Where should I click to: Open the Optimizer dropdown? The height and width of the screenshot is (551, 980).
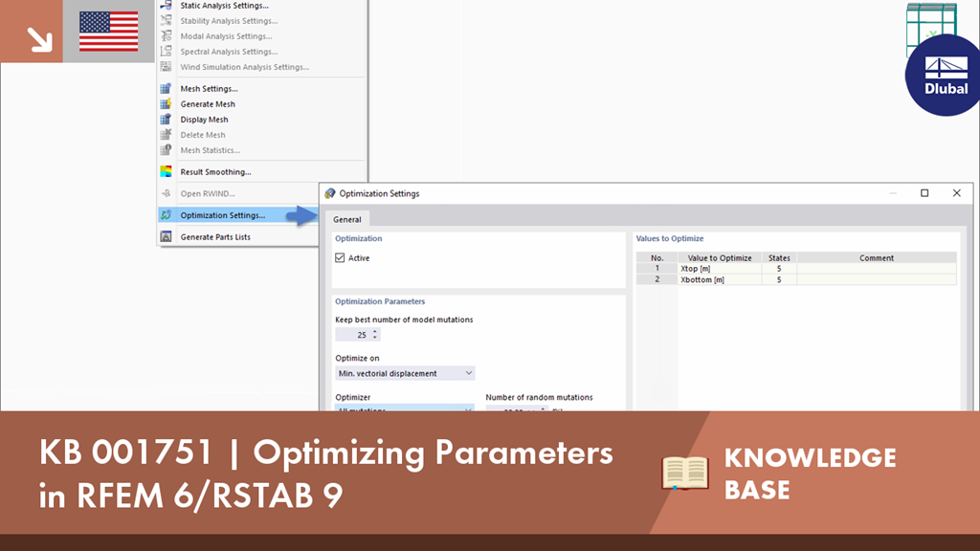click(x=405, y=408)
